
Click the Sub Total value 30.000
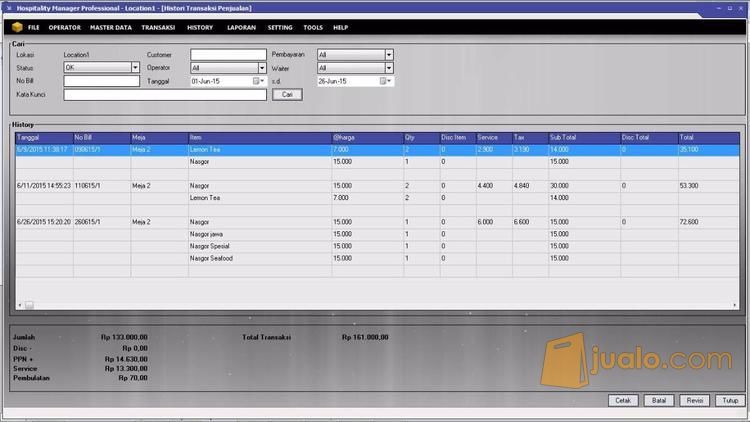559,186
